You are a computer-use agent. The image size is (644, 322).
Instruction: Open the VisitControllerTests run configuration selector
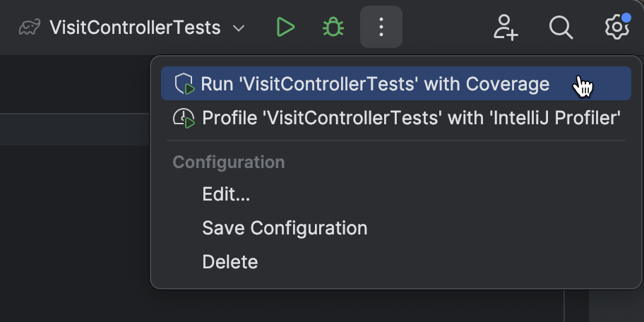click(x=134, y=28)
